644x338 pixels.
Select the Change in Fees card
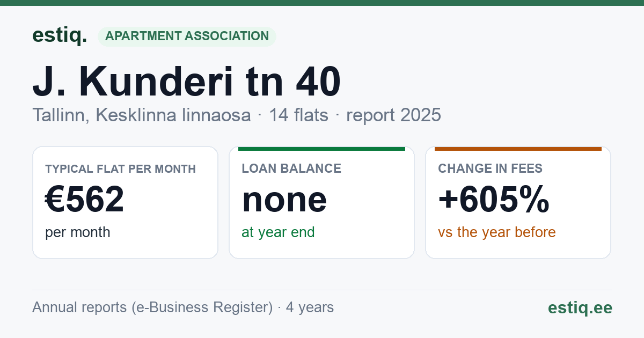(518, 202)
